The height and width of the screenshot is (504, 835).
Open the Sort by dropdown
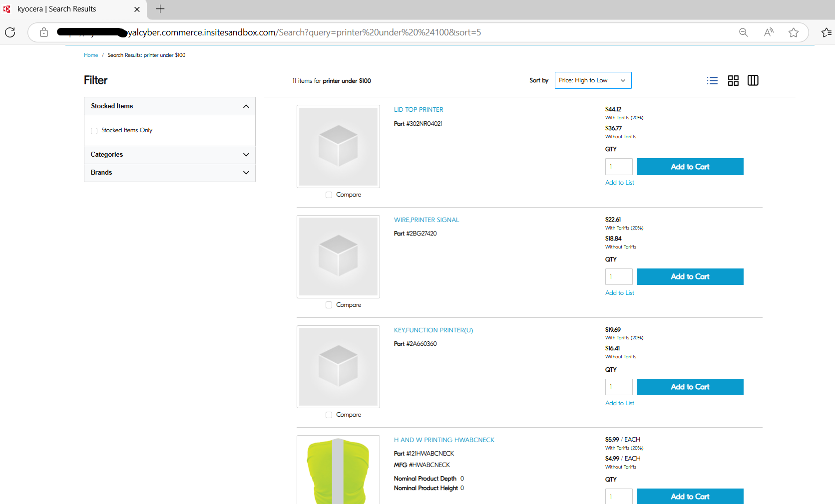click(x=593, y=80)
